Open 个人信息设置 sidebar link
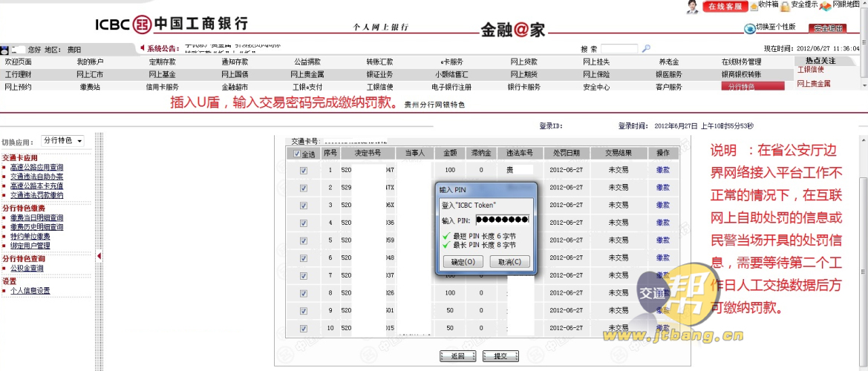The width and height of the screenshot is (868, 371). coord(30,291)
